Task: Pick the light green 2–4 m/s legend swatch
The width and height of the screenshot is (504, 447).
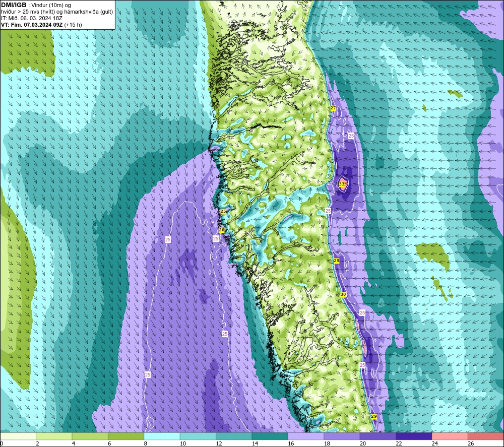Action: [54, 436]
